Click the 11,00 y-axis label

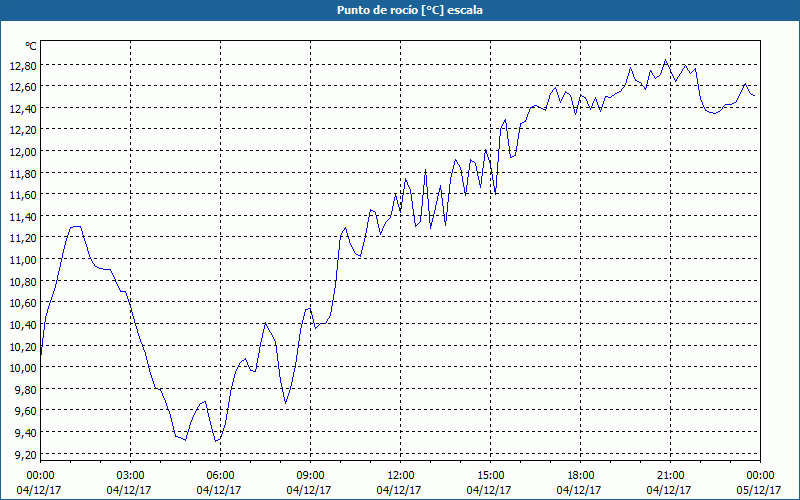23,260
